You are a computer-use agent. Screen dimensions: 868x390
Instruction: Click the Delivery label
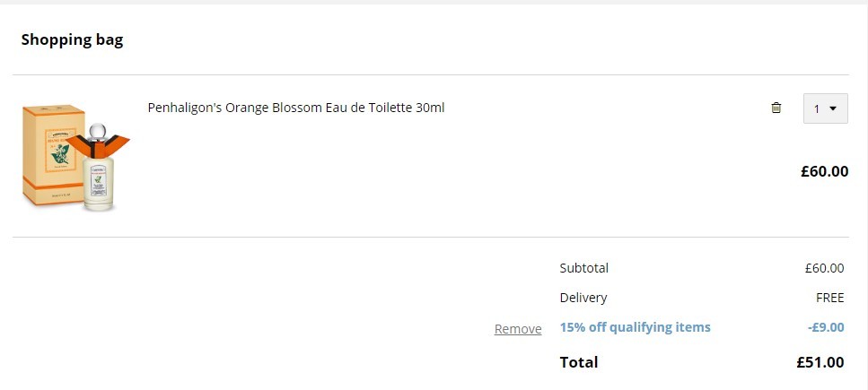pos(583,298)
